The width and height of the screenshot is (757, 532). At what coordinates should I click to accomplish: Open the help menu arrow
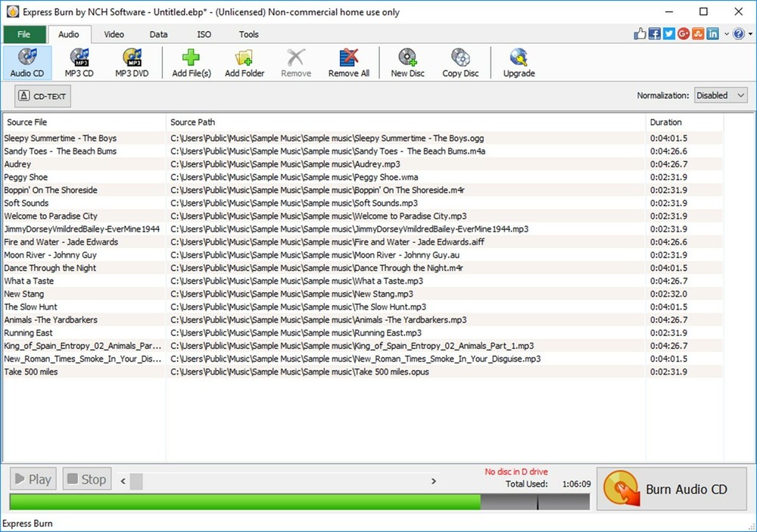(x=749, y=33)
